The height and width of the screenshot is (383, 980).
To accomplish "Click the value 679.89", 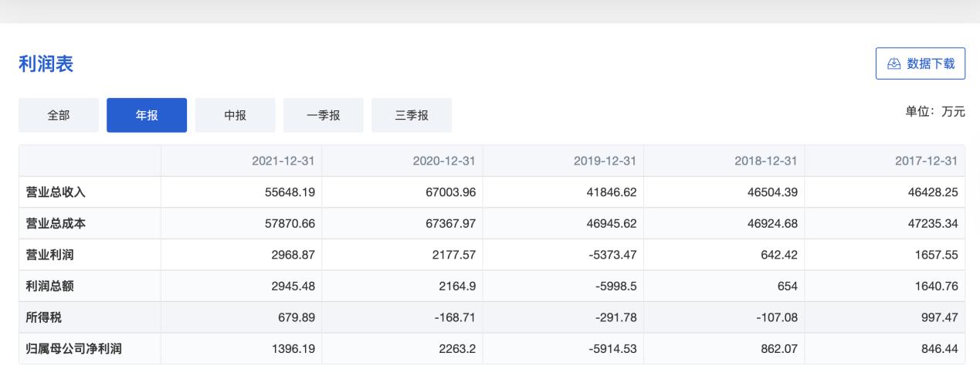I will coord(296,317).
